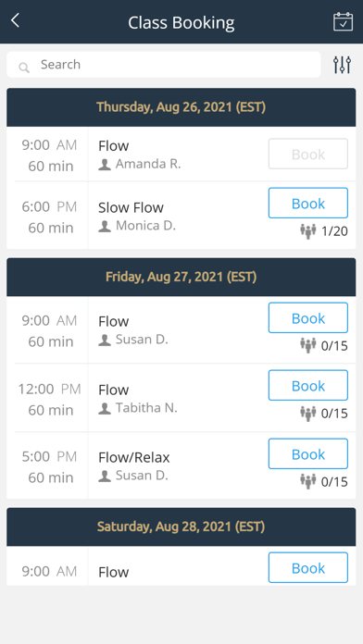Select the Saturday, Aug 28 date header
Screen dimensions: 363x644
point(181,526)
